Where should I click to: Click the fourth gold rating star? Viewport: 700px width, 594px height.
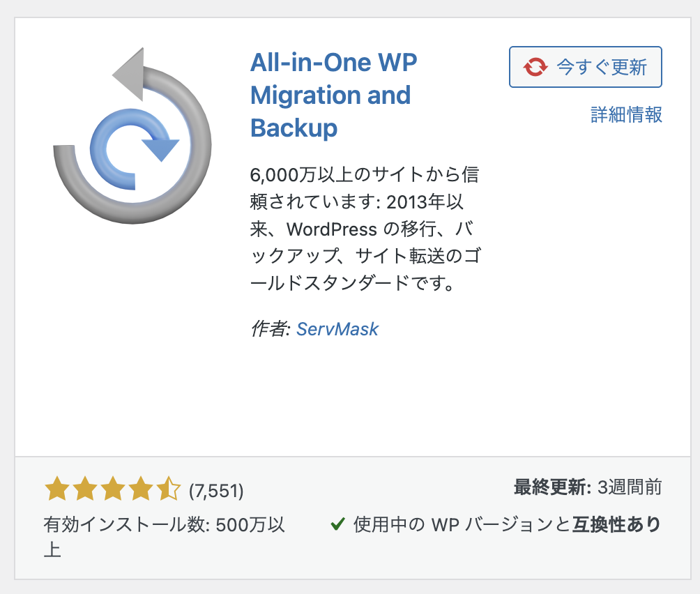point(141,488)
